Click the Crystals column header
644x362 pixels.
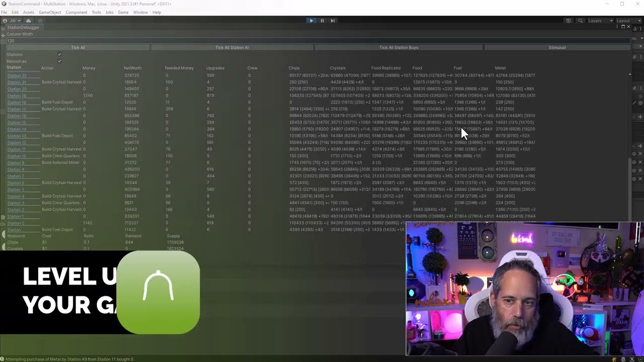pos(338,68)
